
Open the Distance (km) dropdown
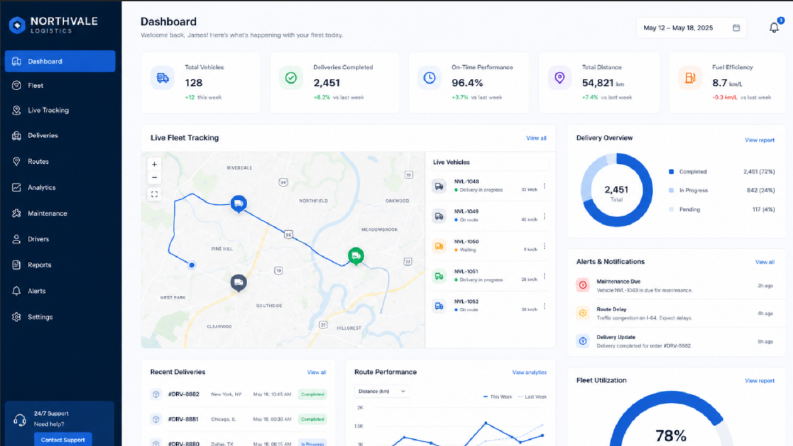381,391
